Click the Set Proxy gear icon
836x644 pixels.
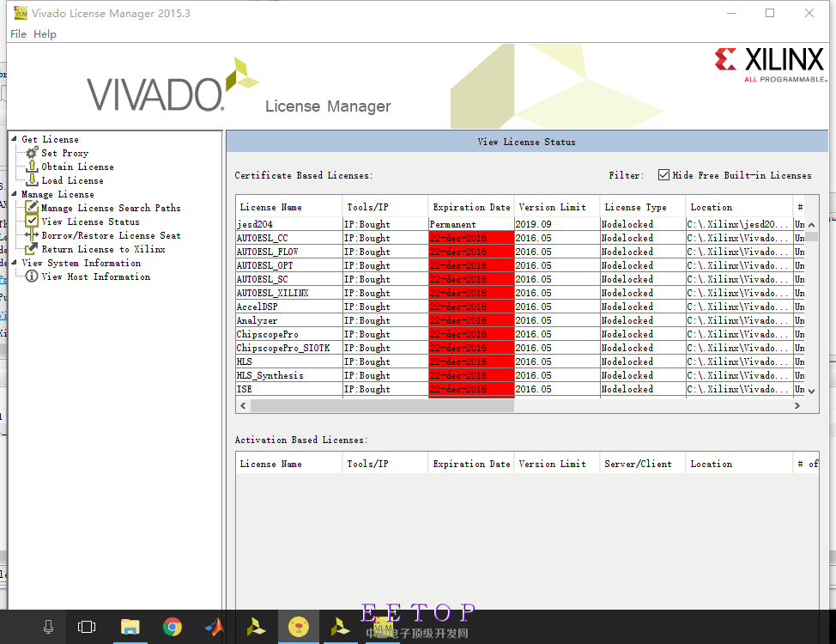click(32, 153)
